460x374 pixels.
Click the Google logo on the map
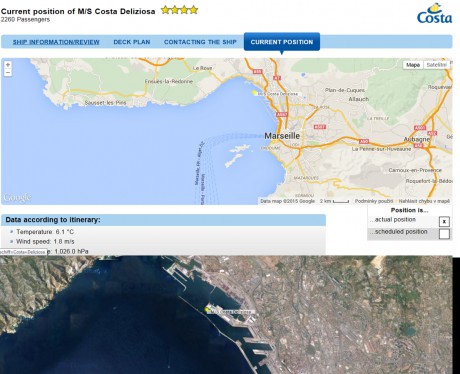point(17,198)
